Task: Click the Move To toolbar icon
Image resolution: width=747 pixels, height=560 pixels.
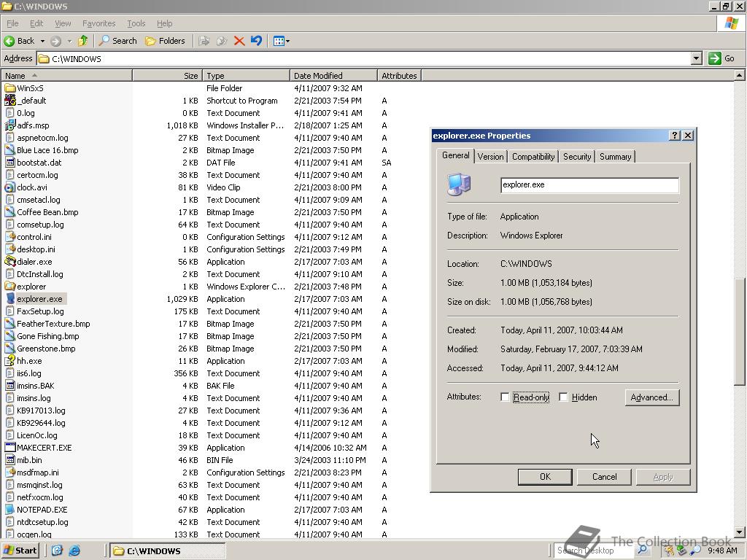Action: [204, 41]
